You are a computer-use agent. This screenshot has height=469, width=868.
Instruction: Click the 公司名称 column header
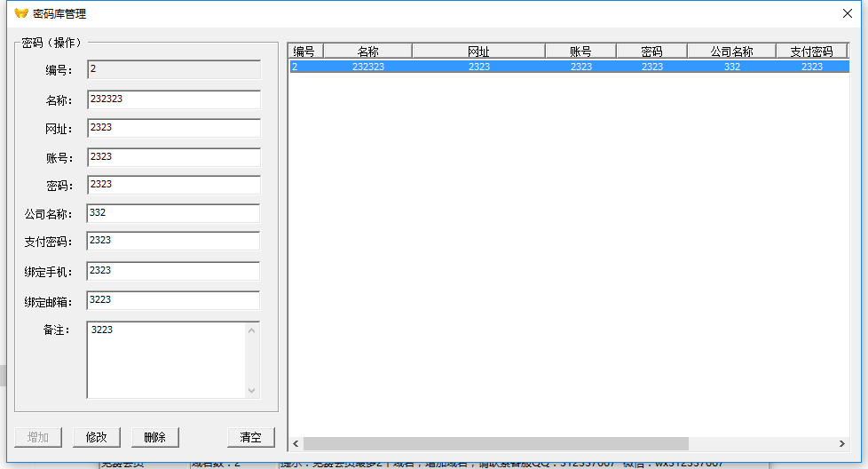click(731, 52)
